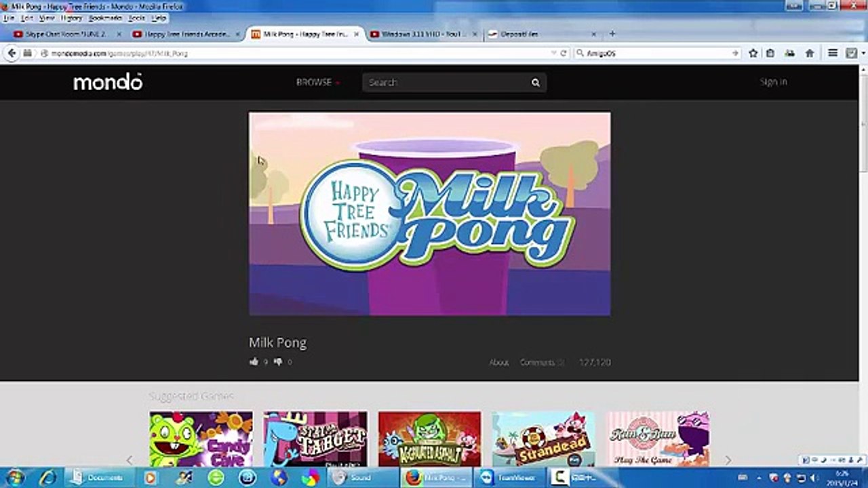Open the Aggravated Asphalt game thumbnail

(430, 439)
